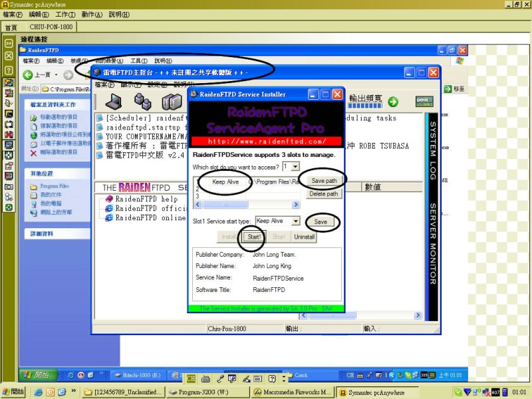Open the 檔案(F) menu of 雷電FTPD主控台
The width and height of the screenshot is (532, 399).
coord(104,84)
